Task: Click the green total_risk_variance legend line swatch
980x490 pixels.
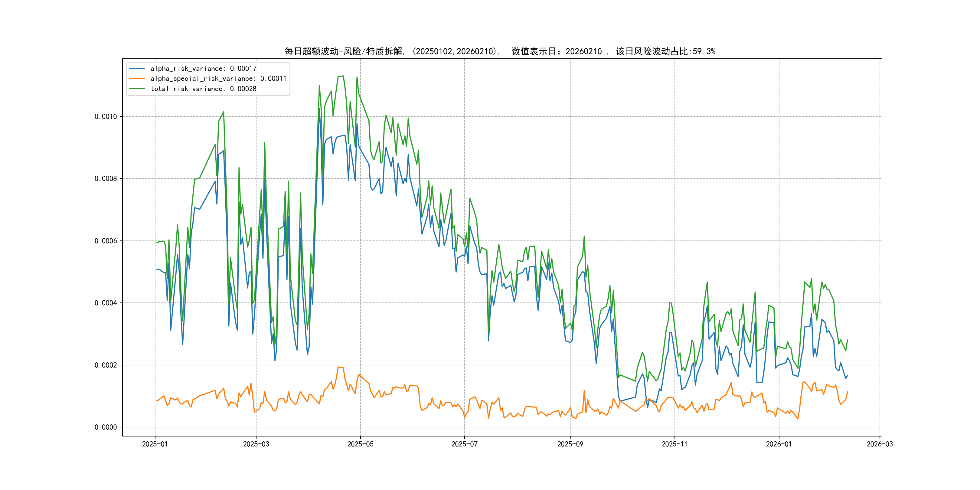Action: [x=137, y=89]
